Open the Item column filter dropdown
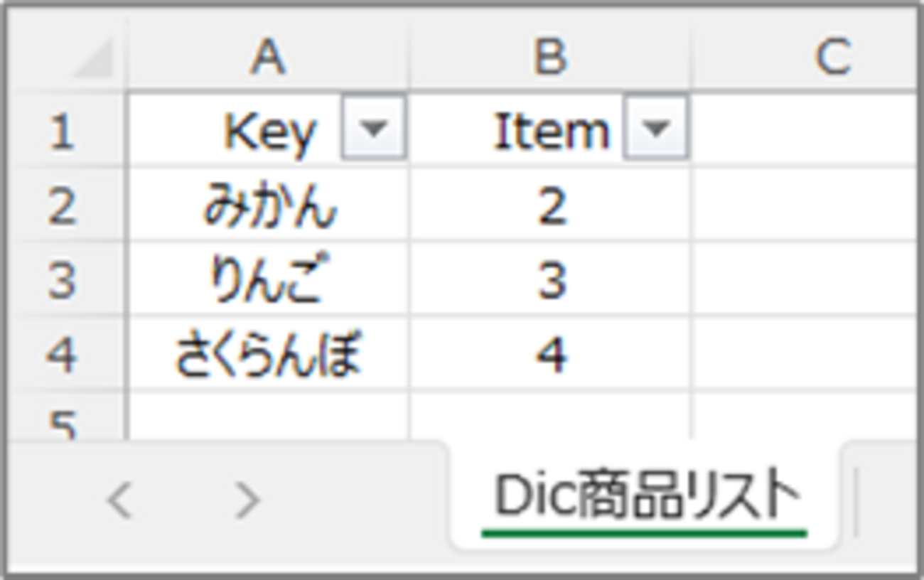924x580 pixels. 655,128
